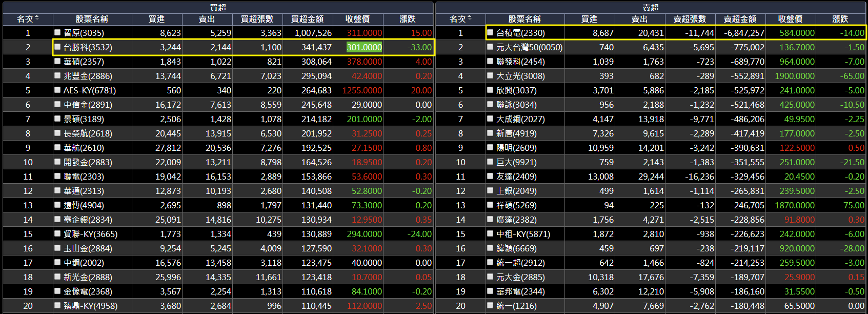The image size is (868, 314).
Task: Open stock 陽明(2609)
Action: click(516, 148)
